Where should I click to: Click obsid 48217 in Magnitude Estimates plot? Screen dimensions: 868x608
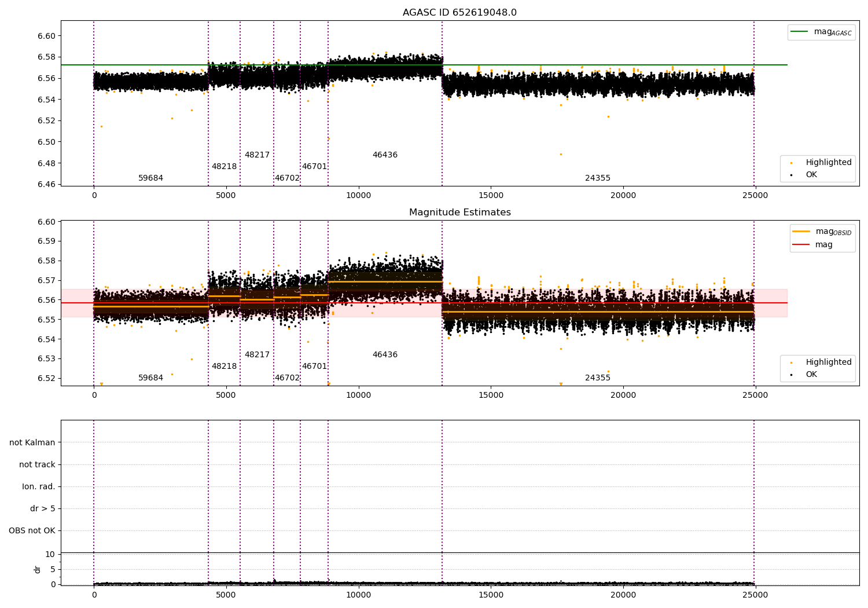[257, 355]
